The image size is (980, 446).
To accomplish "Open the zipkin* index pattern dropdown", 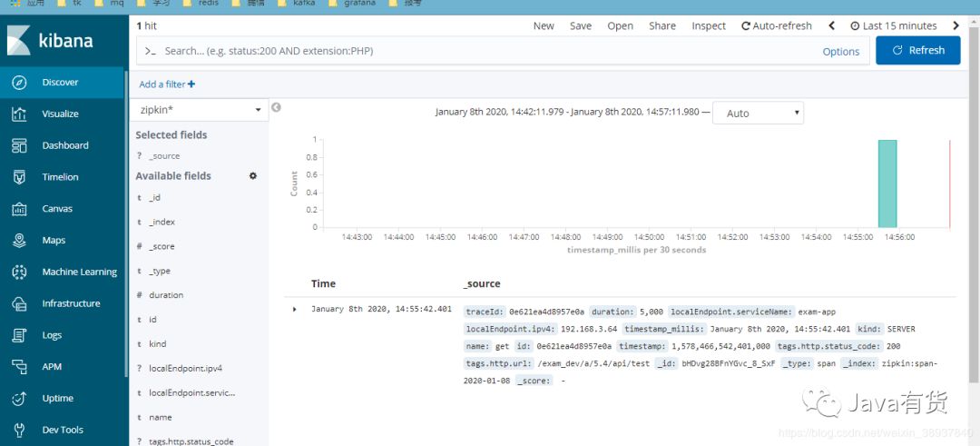I will pyautogui.click(x=200, y=110).
